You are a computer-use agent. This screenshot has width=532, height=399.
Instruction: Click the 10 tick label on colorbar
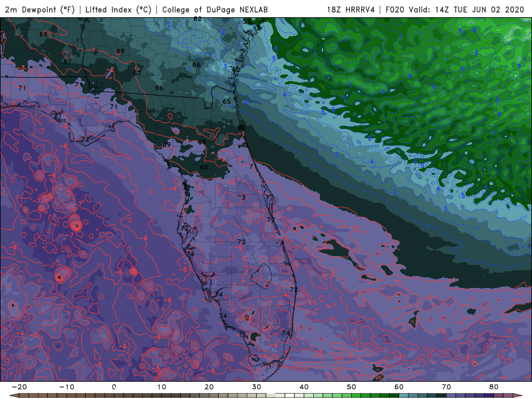pos(162,387)
